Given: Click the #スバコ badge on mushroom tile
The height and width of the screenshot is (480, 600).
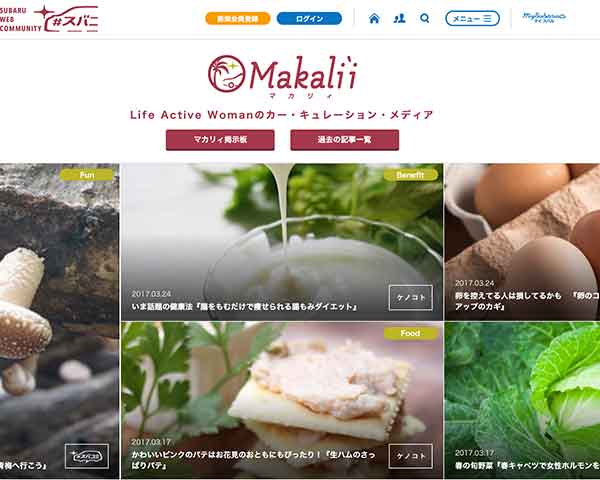Looking at the screenshot, I should click(x=87, y=456).
